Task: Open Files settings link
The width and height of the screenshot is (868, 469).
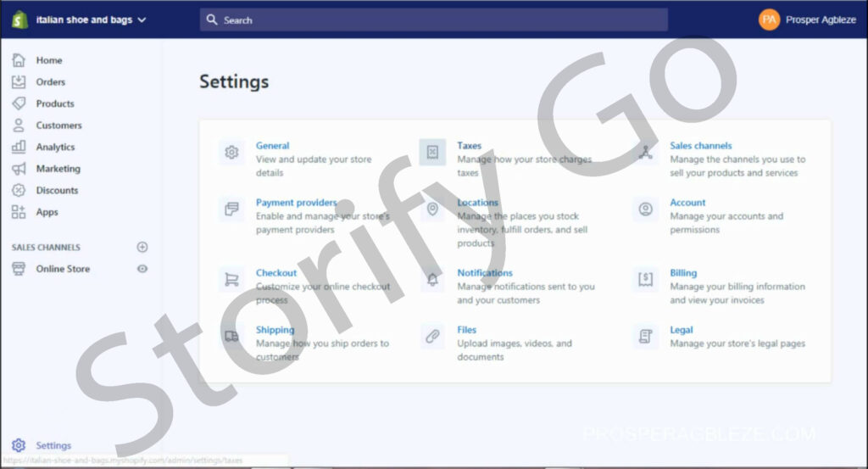Action: [x=467, y=330]
